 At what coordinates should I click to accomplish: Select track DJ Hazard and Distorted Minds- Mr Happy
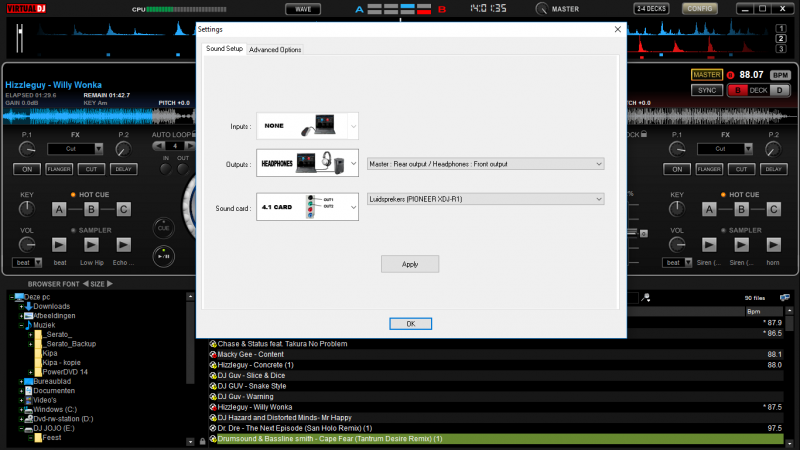click(x=284, y=417)
